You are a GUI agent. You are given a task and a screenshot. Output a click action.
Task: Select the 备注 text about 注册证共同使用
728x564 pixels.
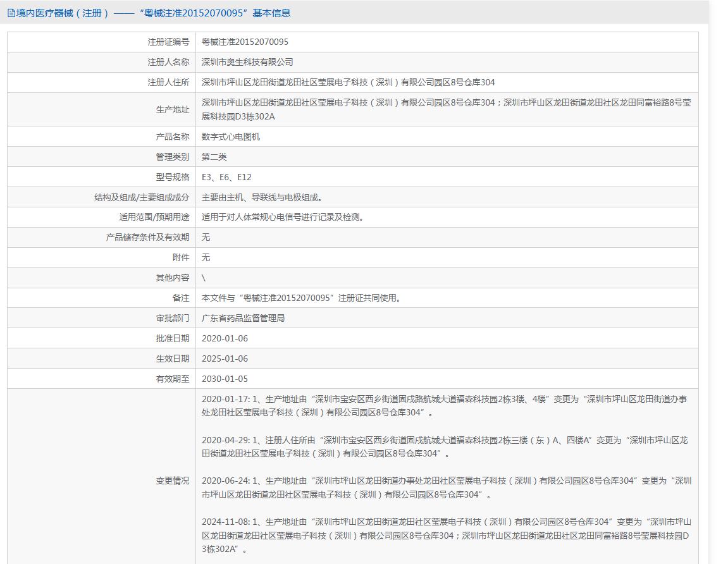[x=302, y=298]
